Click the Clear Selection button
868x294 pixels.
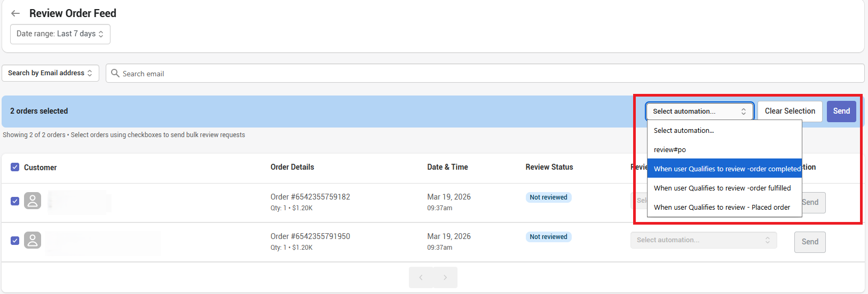click(x=790, y=111)
